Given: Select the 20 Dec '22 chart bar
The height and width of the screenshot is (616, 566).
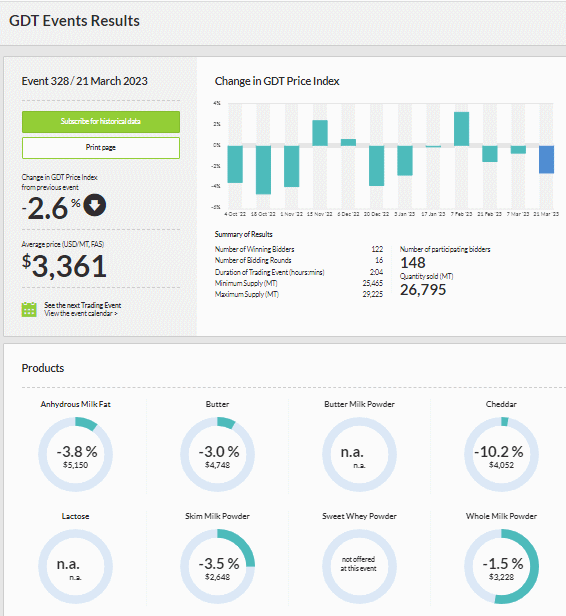Looking at the screenshot, I should click(376, 166).
